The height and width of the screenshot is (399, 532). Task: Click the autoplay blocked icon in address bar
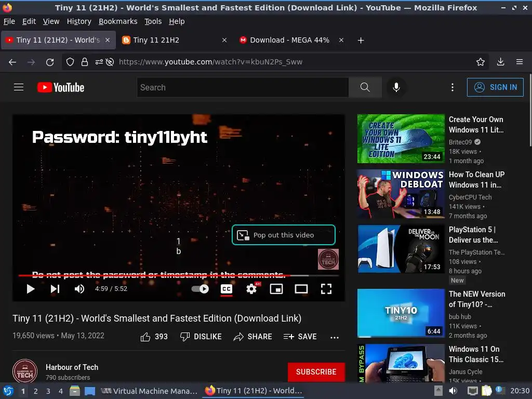[x=110, y=62]
